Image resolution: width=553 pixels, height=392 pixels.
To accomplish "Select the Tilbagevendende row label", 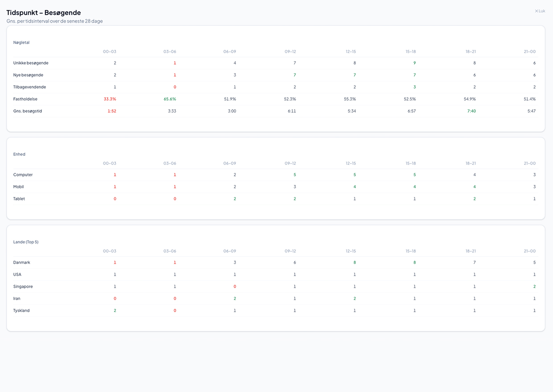I will tap(29, 87).
